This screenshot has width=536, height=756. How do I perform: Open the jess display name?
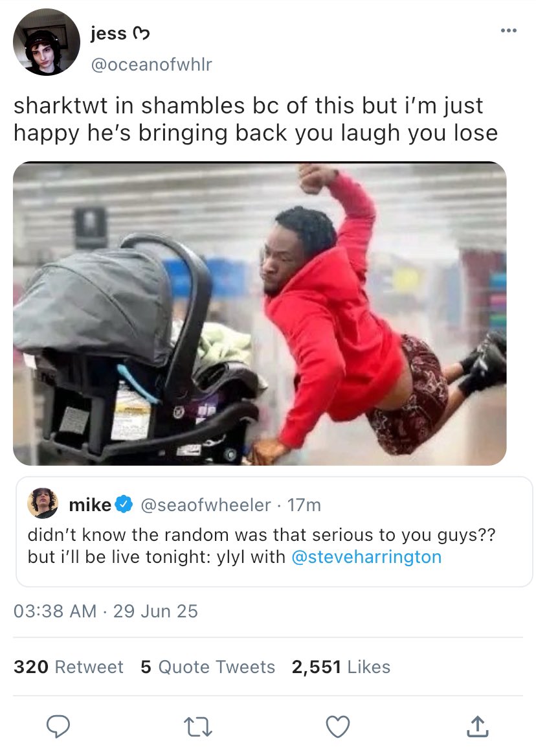(x=109, y=33)
